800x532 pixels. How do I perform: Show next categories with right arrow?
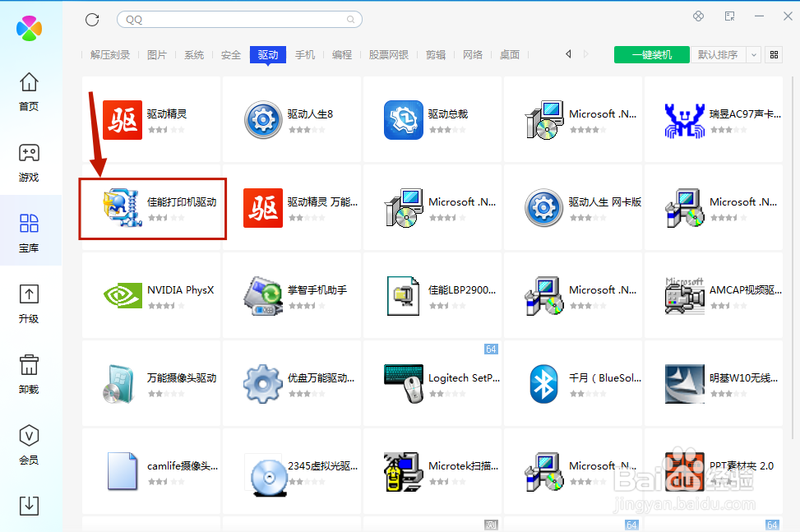(585, 54)
